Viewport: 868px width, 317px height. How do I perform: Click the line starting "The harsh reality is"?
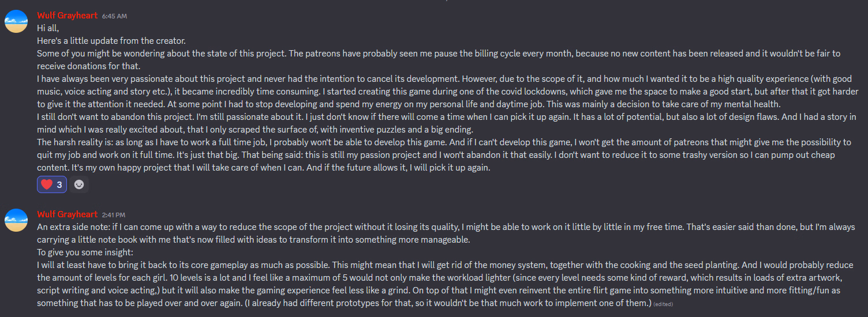pyautogui.click(x=231, y=142)
